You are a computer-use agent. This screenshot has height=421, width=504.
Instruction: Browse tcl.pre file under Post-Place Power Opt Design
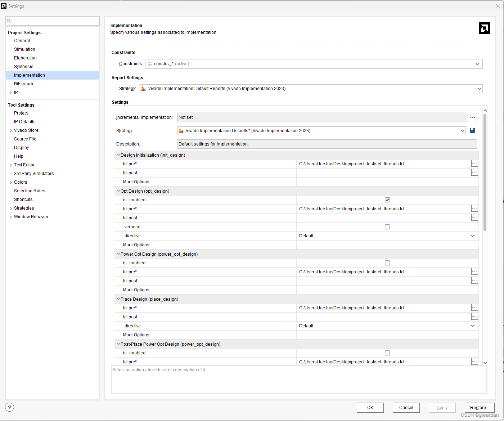coord(474,362)
